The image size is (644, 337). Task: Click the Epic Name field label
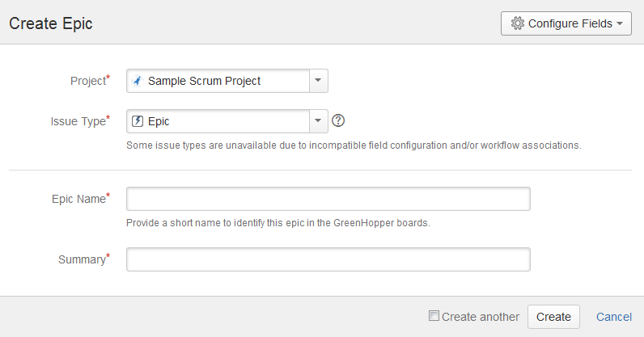78,199
